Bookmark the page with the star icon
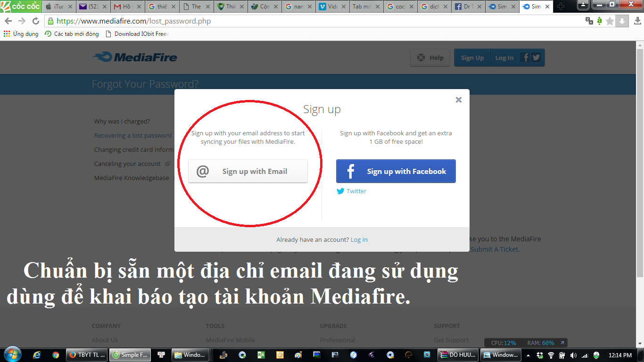The image size is (644, 362). tap(610, 21)
